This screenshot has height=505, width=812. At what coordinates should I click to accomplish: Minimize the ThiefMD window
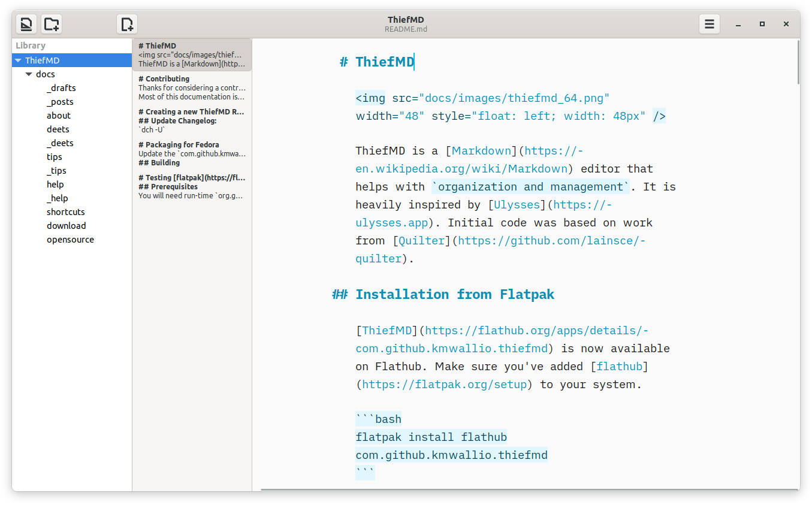click(738, 24)
